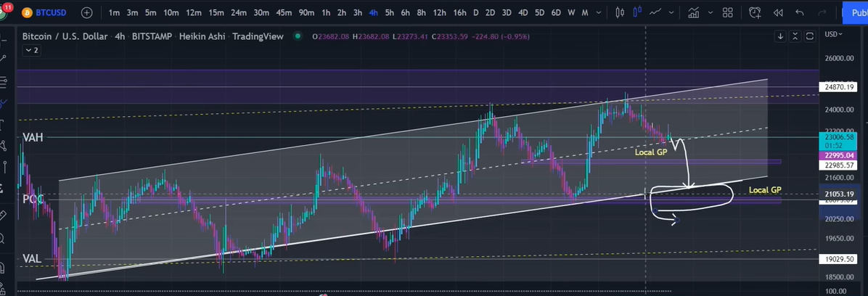Pick the 4D timeframe

click(x=523, y=12)
